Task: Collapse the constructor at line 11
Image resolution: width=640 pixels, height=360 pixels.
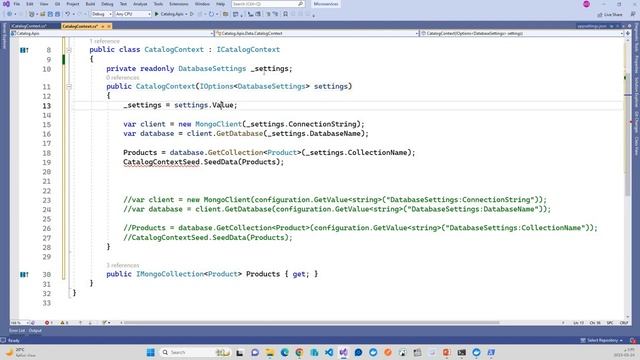Action: coord(69,87)
